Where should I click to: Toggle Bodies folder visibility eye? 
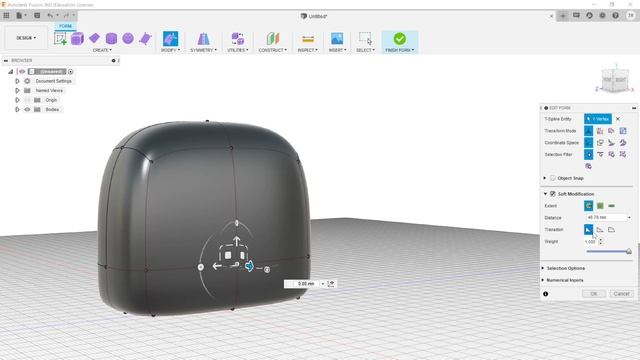coord(27,109)
